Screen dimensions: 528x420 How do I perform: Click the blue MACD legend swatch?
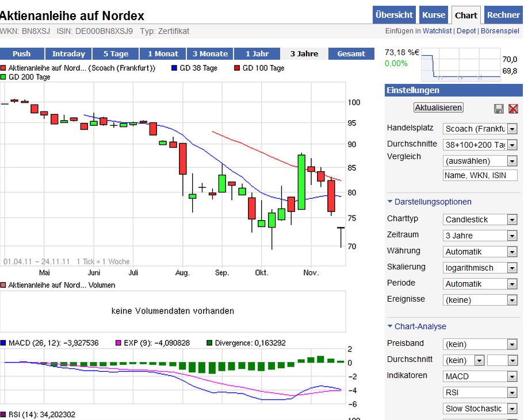click(x=3, y=343)
